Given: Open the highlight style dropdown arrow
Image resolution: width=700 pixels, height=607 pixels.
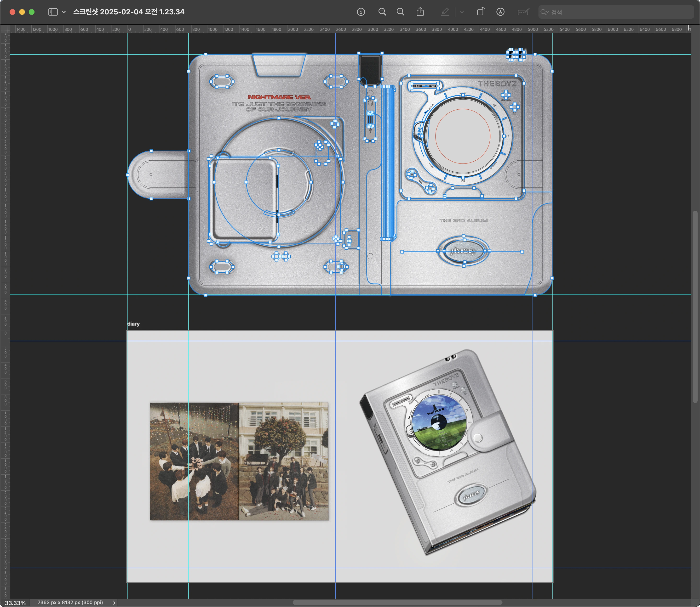Looking at the screenshot, I should click(x=462, y=12).
